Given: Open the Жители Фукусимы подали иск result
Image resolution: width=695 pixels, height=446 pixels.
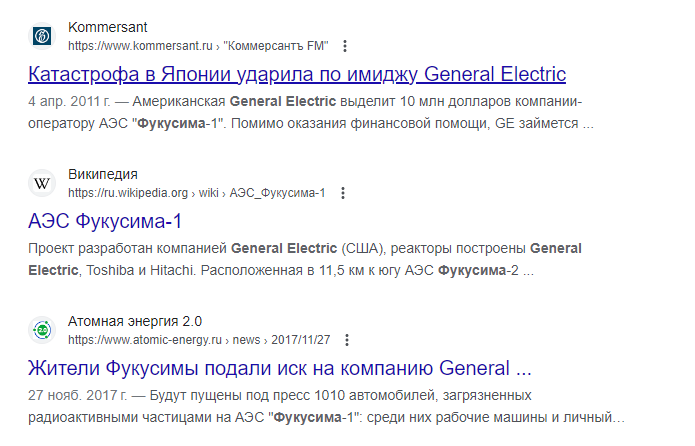Looking at the screenshot, I should 280,368.
